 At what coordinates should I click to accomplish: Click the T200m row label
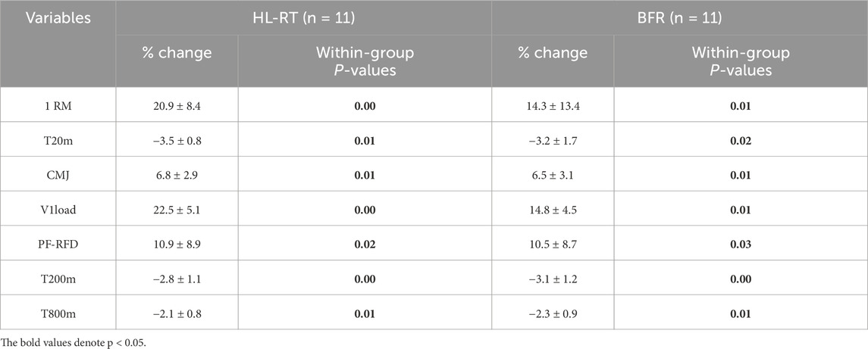[58, 278]
